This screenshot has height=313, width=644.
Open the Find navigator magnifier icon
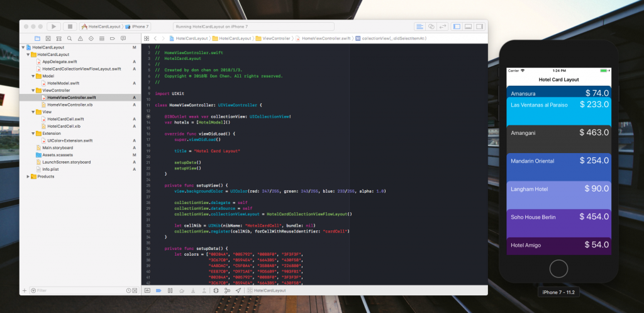(69, 38)
